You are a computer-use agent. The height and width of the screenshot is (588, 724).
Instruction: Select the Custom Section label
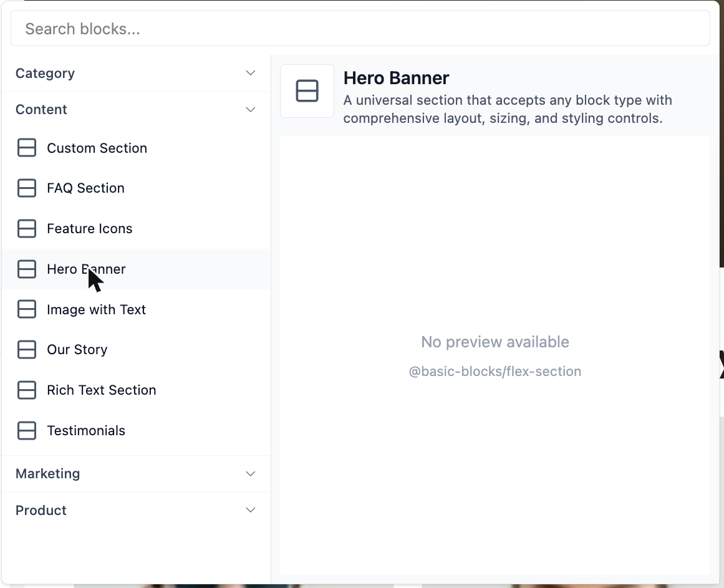97,148
